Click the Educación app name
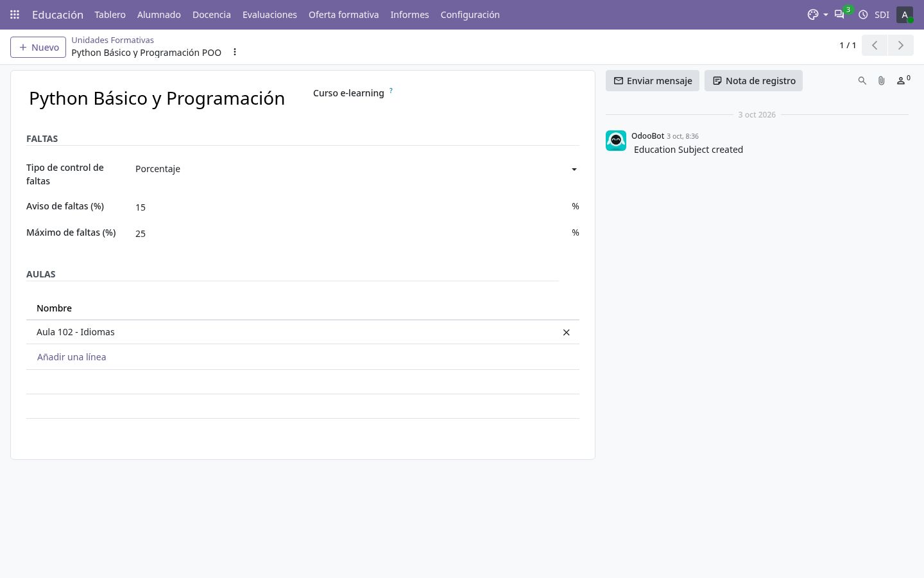The height and width of the screenshot is (578, 924). (x=58, y=14)
